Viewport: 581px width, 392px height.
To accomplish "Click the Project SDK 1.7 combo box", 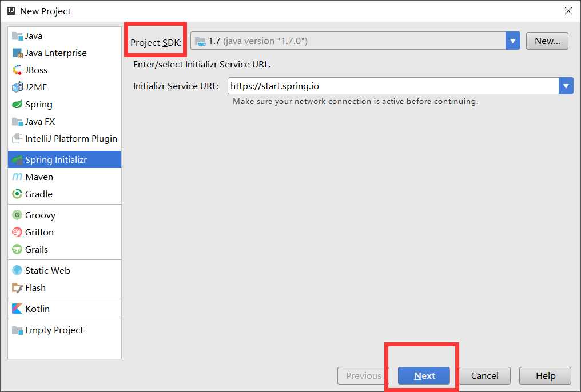I will (355, 41).
